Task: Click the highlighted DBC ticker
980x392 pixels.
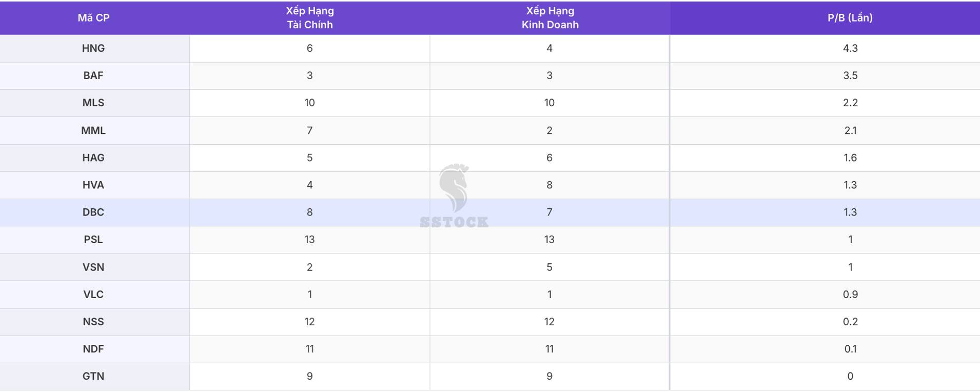Action: [x=93, y=212]
